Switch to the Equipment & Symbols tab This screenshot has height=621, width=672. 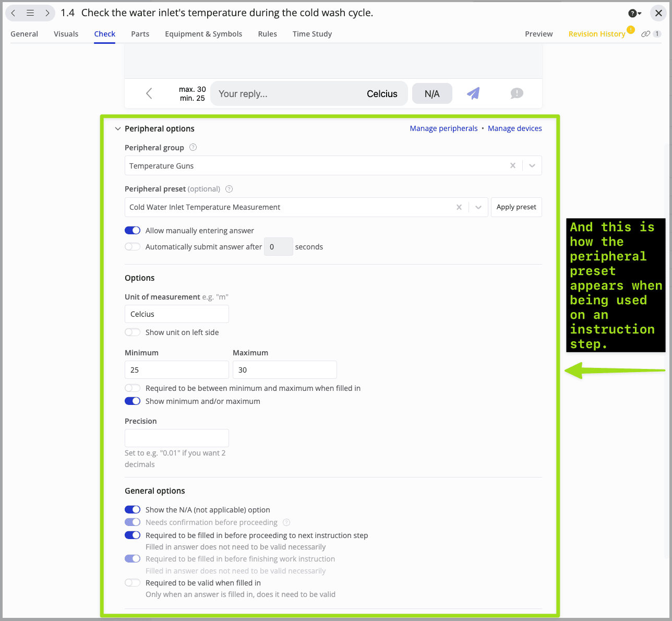pyautogui.click(x=203, y=34)
